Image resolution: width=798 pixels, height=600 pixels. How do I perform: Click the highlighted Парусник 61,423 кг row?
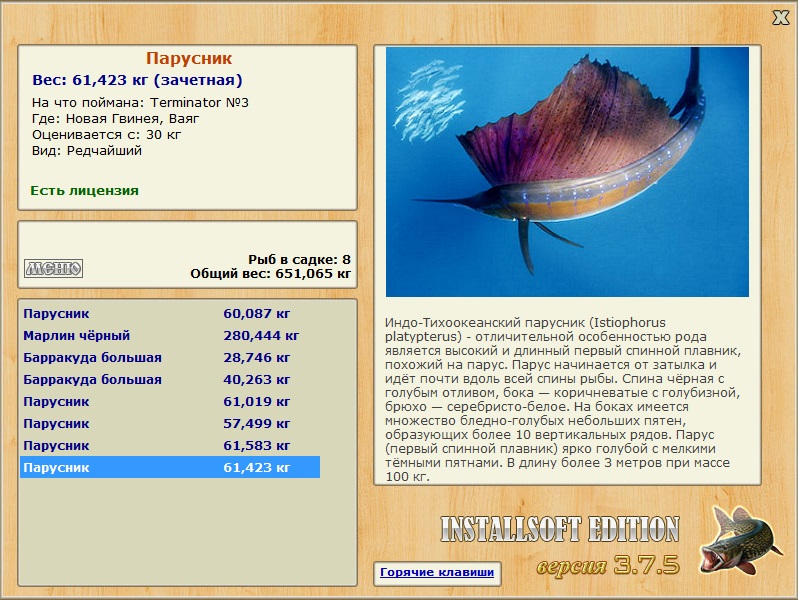coord(170,468)
